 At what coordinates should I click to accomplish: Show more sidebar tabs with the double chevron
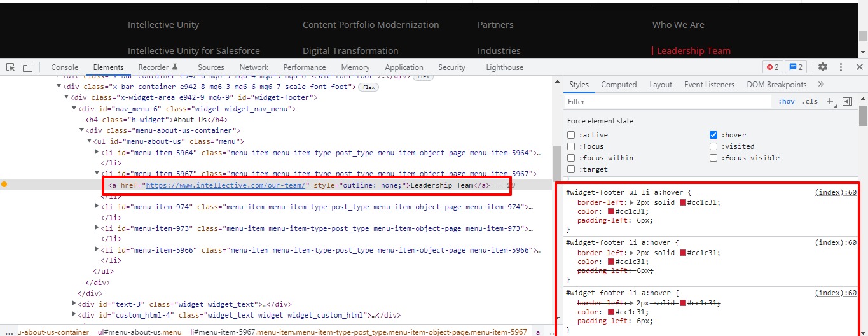tap(821, 84)
